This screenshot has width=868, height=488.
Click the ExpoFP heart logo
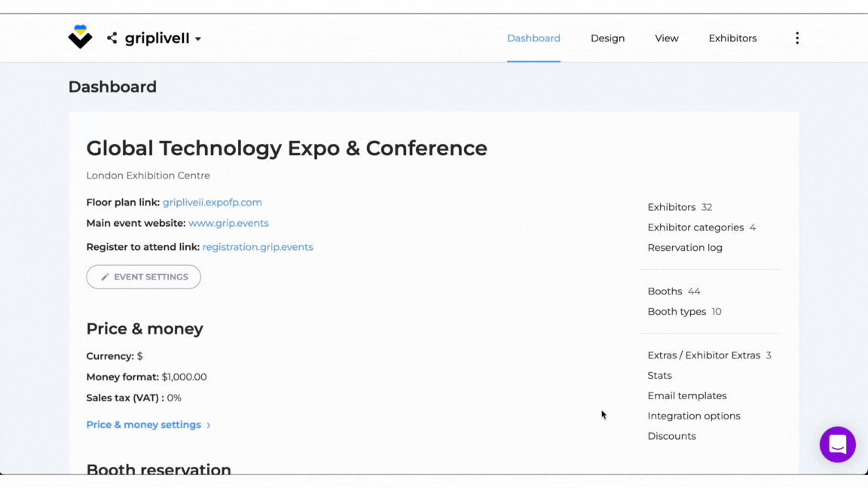(x=80, y=37)
